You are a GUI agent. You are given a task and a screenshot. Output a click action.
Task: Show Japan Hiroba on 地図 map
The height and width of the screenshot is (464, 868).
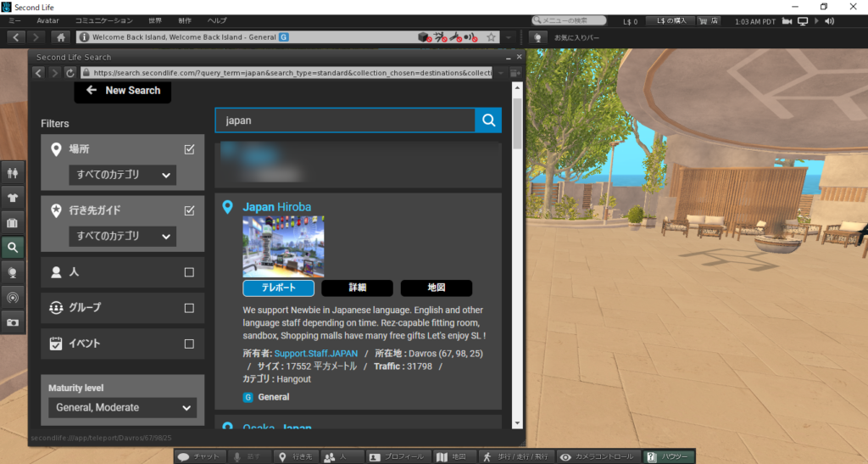pos(437,288)
